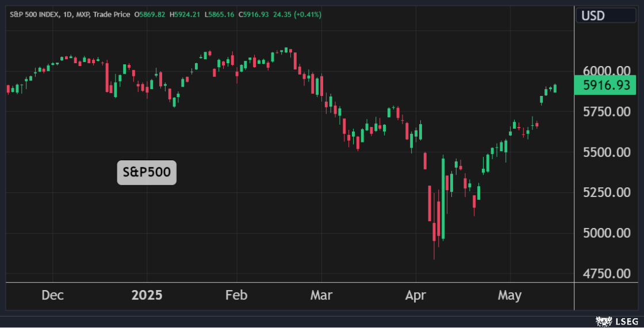Viewport: 644px width, 328px height.
Task: Change the 1D interval in chart header
Action: 68,14
